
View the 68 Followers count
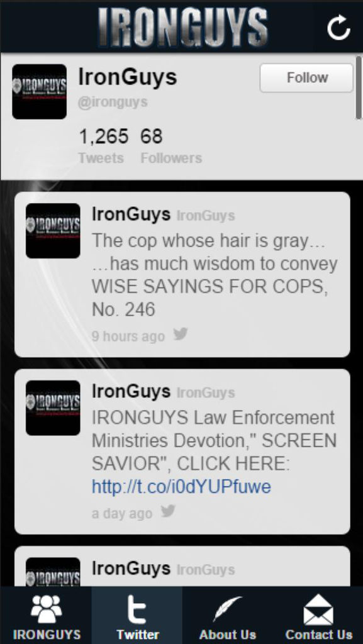click(x=171, y=146)
